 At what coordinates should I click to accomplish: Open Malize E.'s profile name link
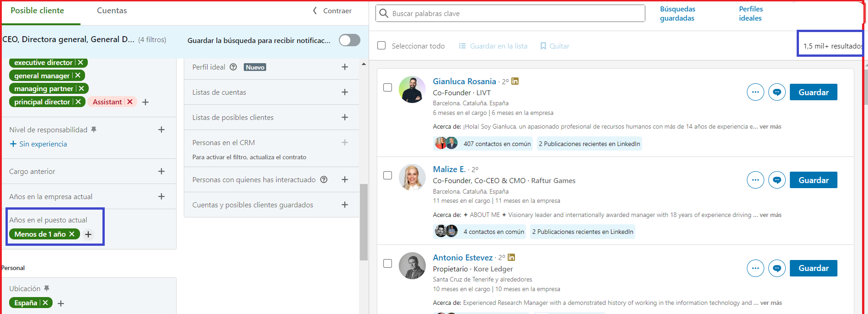(449, 169)
